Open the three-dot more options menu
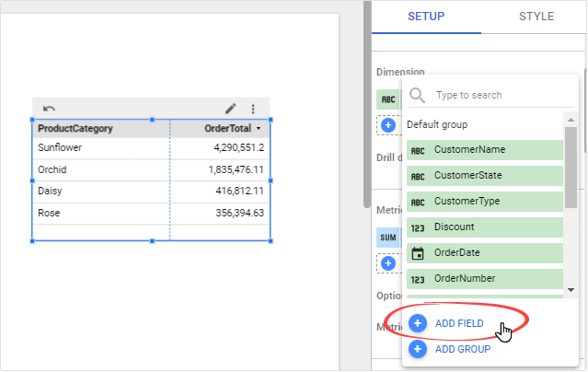The image size is (588, 372). point(253,109)
